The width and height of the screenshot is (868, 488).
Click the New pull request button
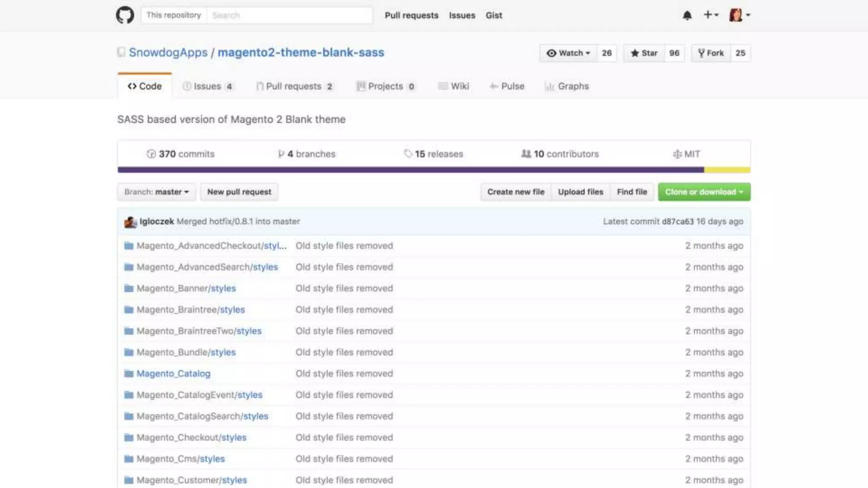click(x=239, y=192)
